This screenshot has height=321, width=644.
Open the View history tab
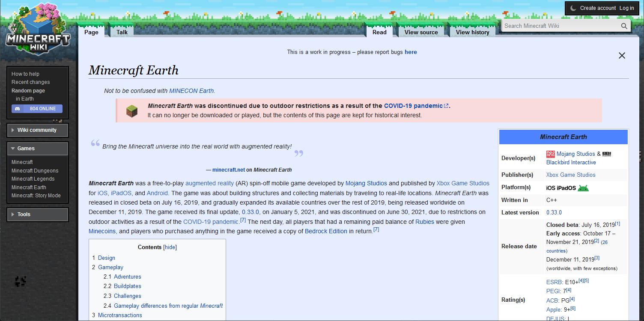pyautogui.click(x=473, y=32)
